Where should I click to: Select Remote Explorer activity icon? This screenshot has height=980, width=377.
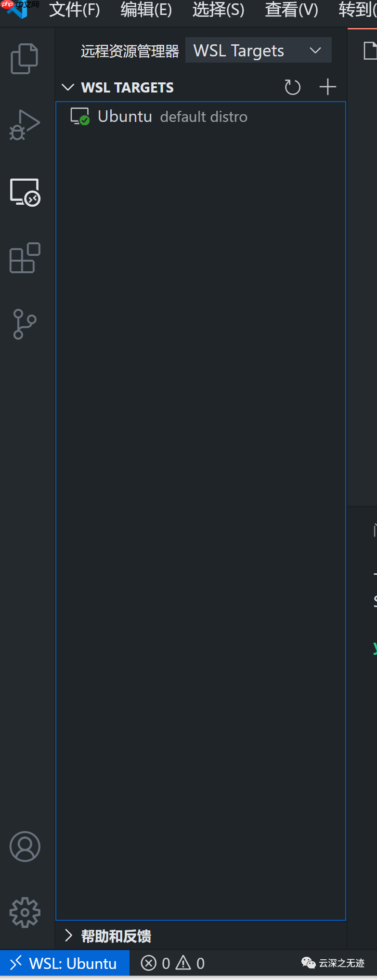25,192
